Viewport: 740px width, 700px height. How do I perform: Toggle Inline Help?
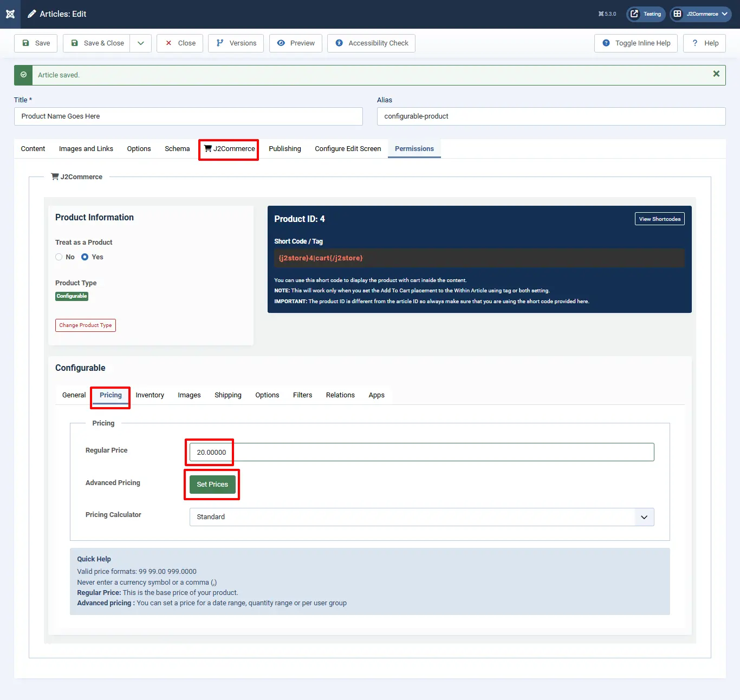636,43
